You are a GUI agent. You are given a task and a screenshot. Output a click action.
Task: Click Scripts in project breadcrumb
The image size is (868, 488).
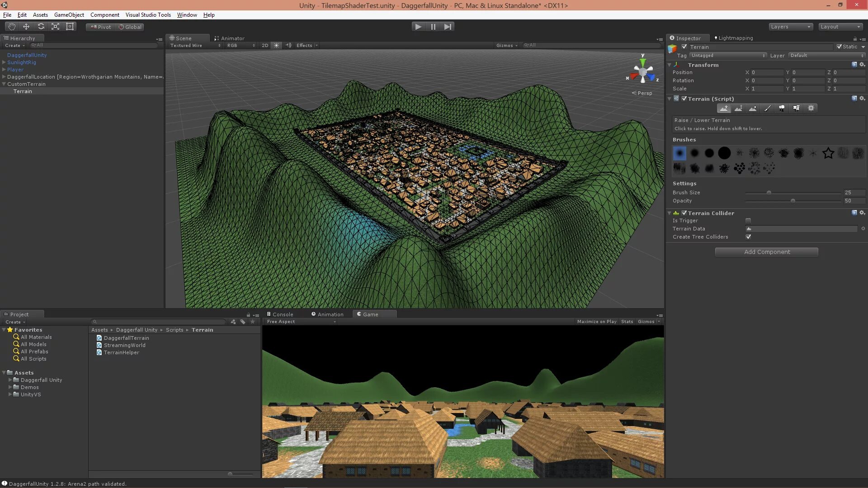pyautogui.click(x=175, y=330)
